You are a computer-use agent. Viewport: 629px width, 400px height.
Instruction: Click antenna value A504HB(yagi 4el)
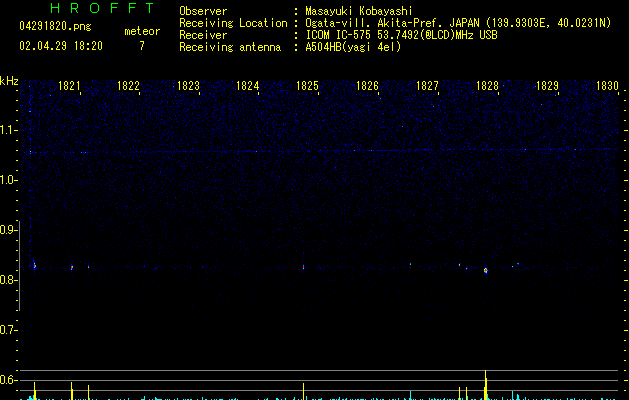(353, 47)
